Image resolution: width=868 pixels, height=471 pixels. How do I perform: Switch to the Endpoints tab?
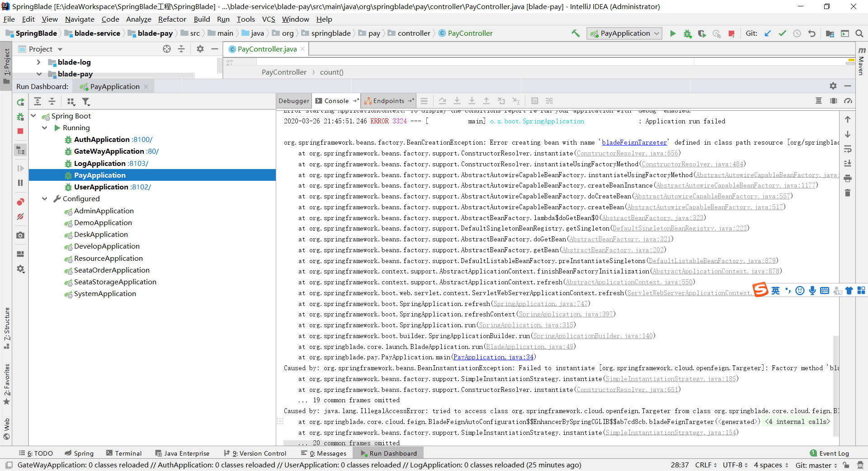pos(389,101)
